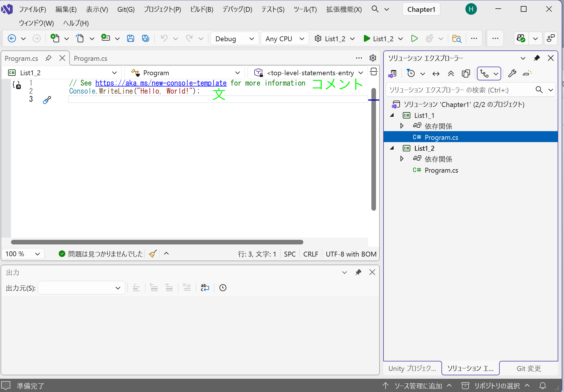This screenshot has width=564, height=392.
Task: Click the Clear All icon in Output panel
Action: click(187, 287)
